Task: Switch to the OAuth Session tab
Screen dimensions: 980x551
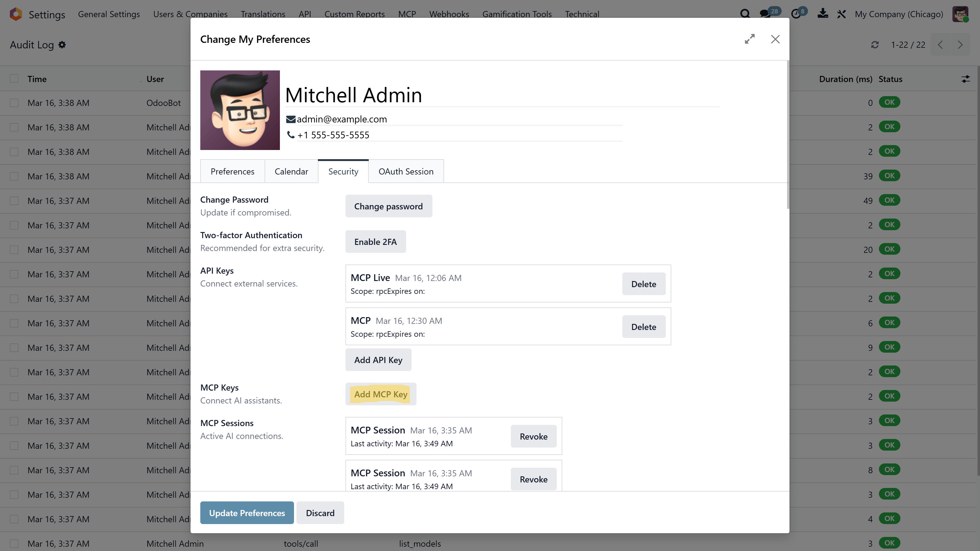Action: (x=405, y=171)
